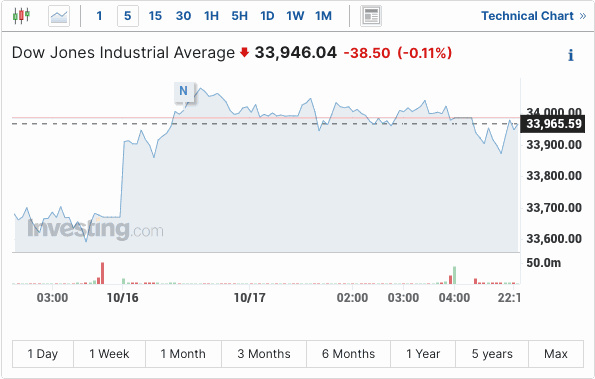Select the 1D interval
Screen dimensions: 595x379
[267, 16]
